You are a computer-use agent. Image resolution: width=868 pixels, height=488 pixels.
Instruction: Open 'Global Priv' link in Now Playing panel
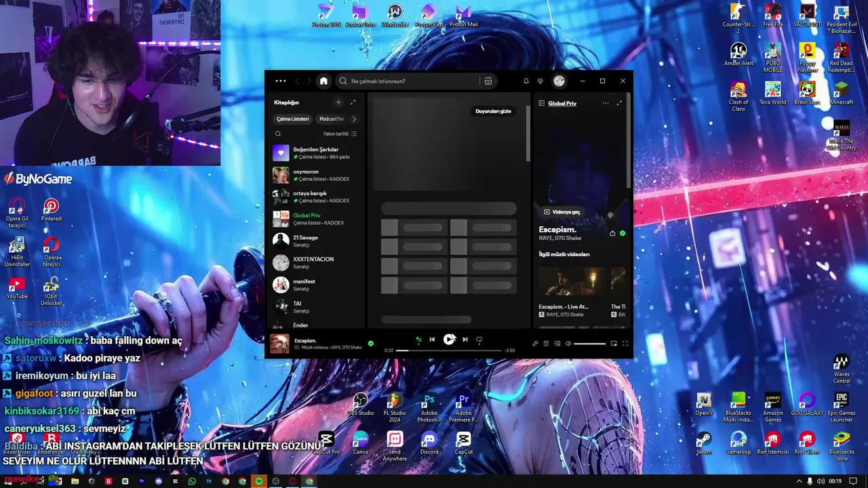pos(562,103)
